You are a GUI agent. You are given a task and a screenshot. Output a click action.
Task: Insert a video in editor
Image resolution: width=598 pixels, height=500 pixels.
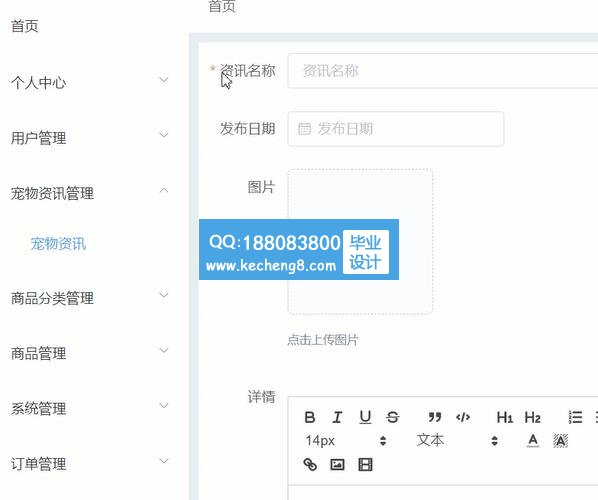tap(365, 465)
